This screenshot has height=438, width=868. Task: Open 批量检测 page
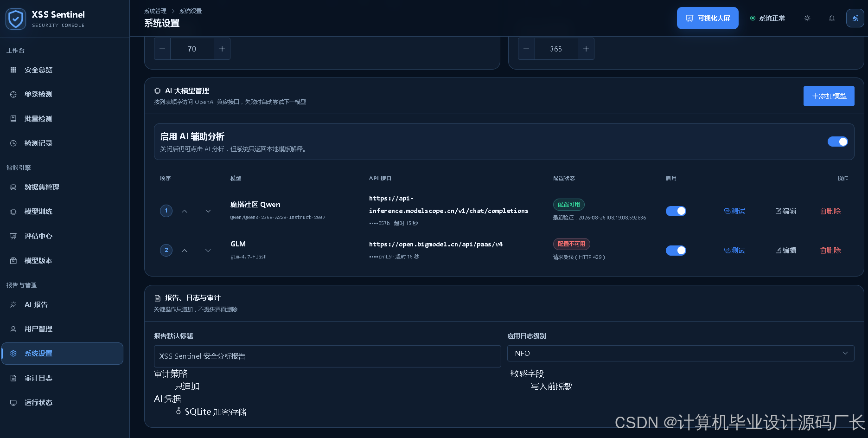(x=62, y=119)
